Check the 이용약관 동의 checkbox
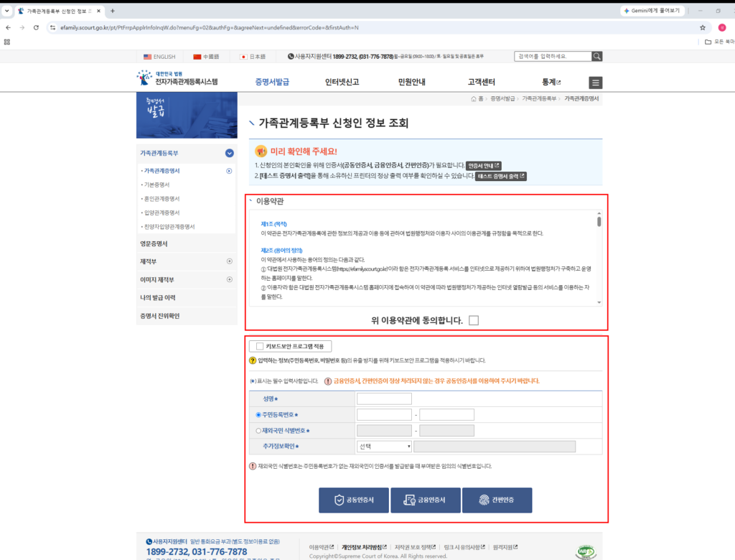This screenshot has height=560, width=735. pos(474,320)
